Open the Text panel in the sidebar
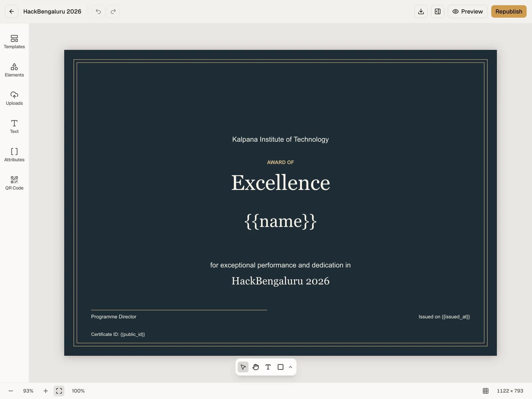The height and width of the screenshot is (399, 532). pyautogui.click(x=14, y=127)
